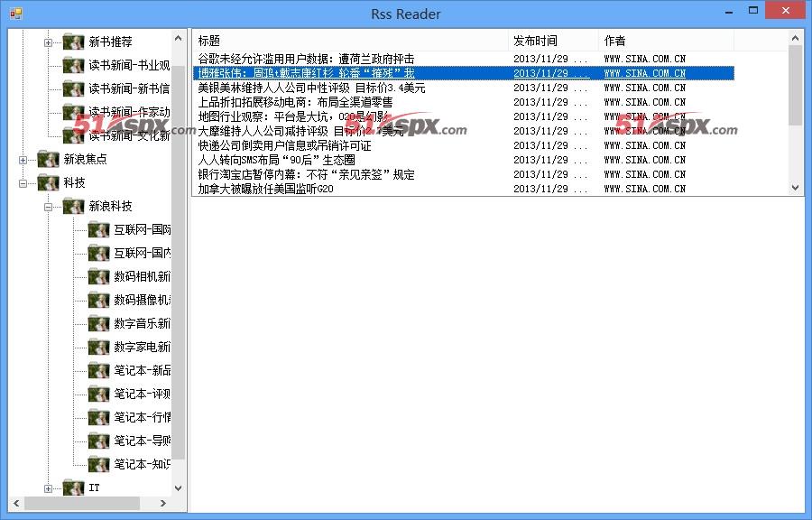Click the 新书推荐 folder icon

pos(73,42)
